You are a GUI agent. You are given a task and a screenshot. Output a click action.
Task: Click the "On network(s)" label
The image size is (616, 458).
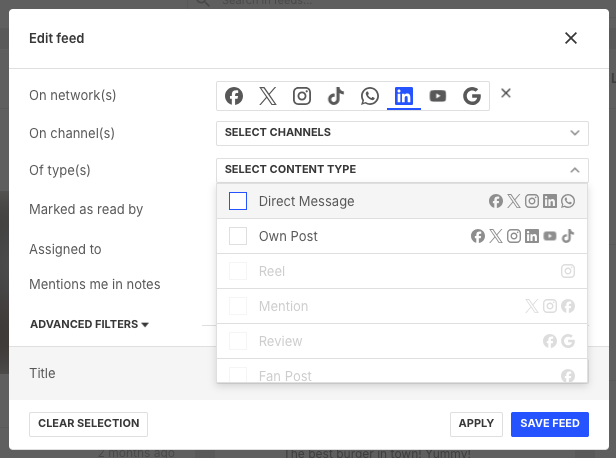[73, 95]
